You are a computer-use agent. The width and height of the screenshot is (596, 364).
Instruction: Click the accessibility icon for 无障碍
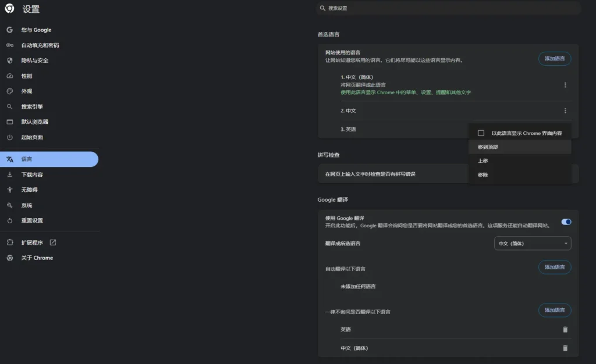click(x=9, y=190)
